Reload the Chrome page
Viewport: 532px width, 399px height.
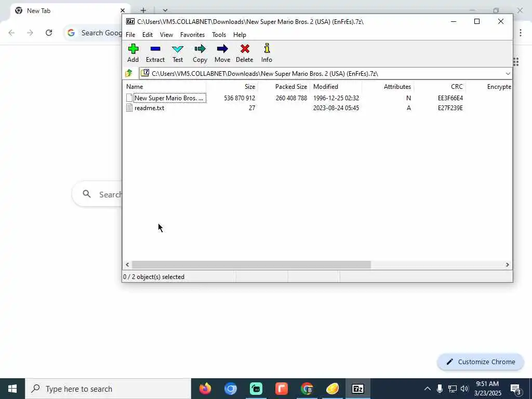[x=49, y=33]
